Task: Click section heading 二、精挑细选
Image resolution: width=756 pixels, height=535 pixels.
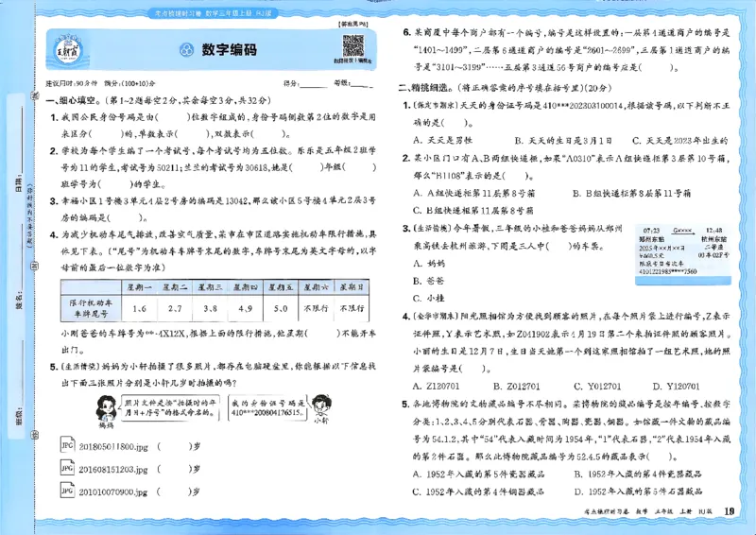Action: (x=425, y=88)
